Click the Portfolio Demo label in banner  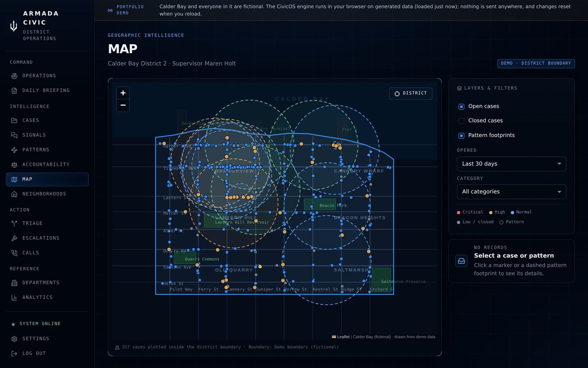point(130,10)
